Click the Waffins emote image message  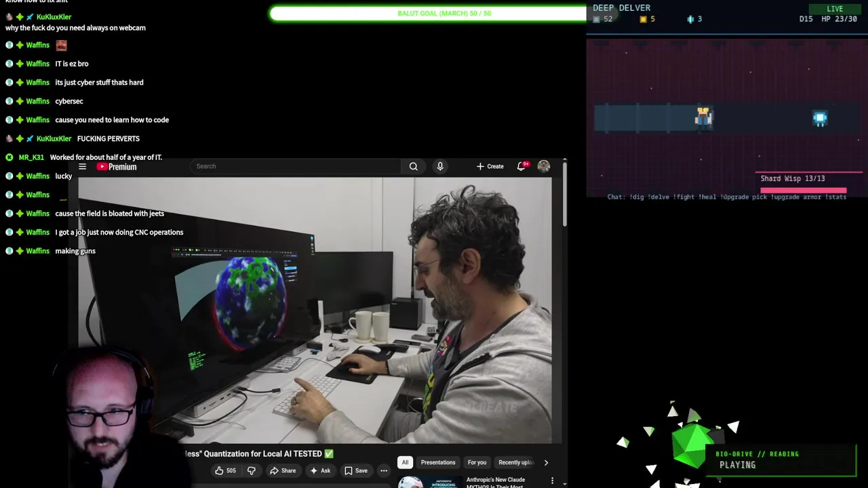pos(61,45)
